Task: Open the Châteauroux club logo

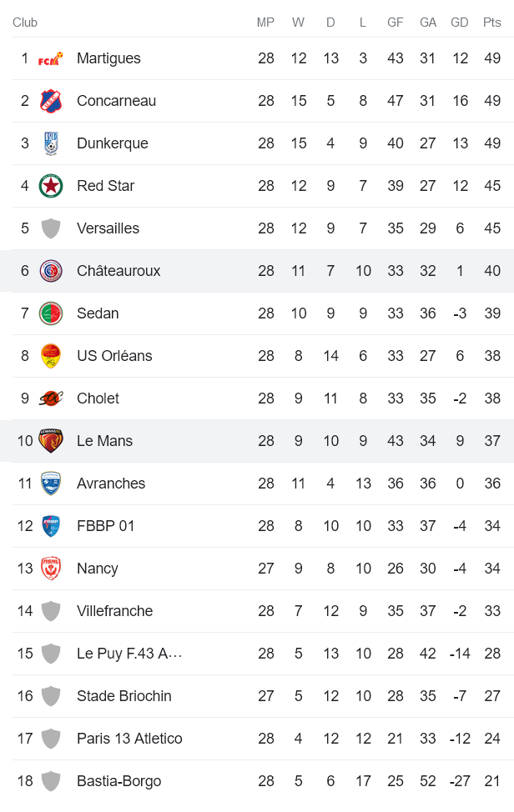Action: click(51, 271)
